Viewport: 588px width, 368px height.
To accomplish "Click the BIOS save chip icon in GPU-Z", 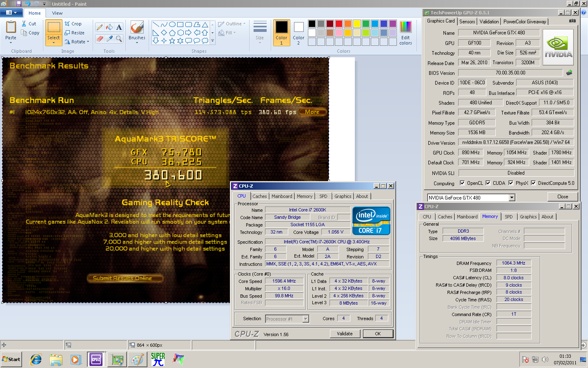I will [569, 72].
